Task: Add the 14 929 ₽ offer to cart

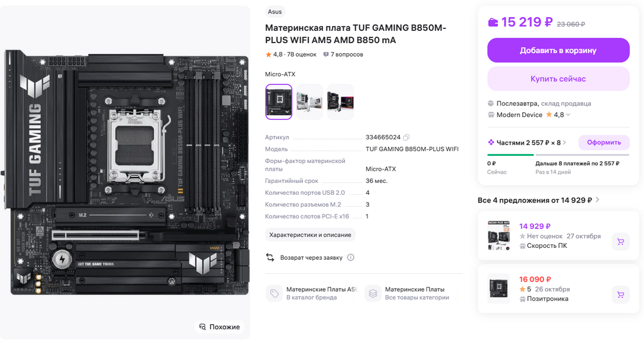Action: 620,241
